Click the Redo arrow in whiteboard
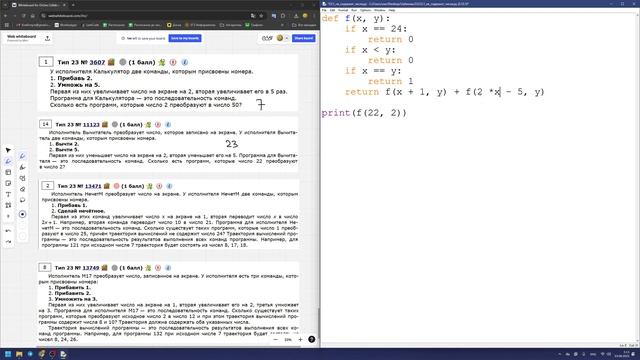Screen dimensions: 640x360 (8, 242)
